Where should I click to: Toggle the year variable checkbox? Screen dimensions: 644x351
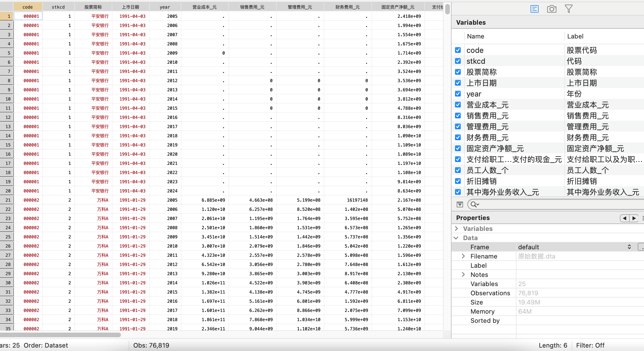pos(458,94)
